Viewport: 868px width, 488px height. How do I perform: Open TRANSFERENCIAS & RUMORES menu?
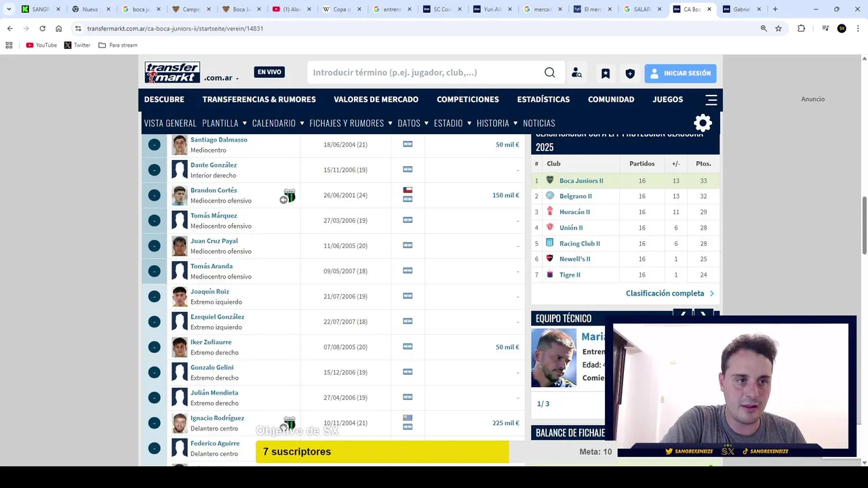(x=259, y=100)
